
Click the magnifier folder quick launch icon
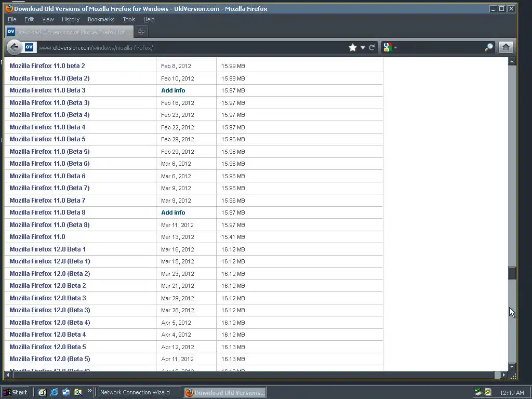78,392
